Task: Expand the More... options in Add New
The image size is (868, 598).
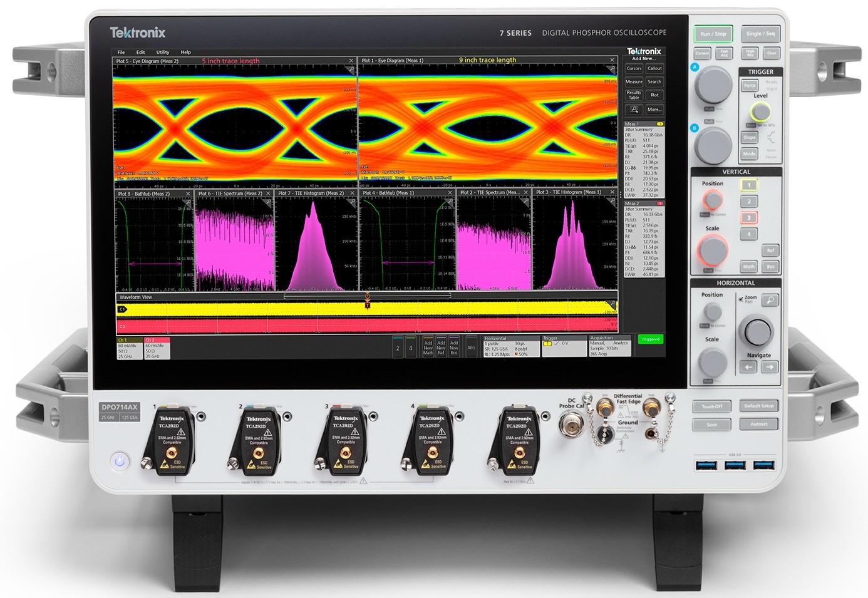Action: tap(654, 110)
